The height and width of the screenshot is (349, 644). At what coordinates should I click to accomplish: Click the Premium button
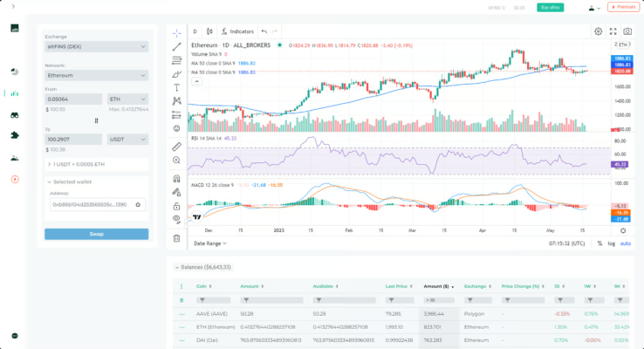[623, 7]
